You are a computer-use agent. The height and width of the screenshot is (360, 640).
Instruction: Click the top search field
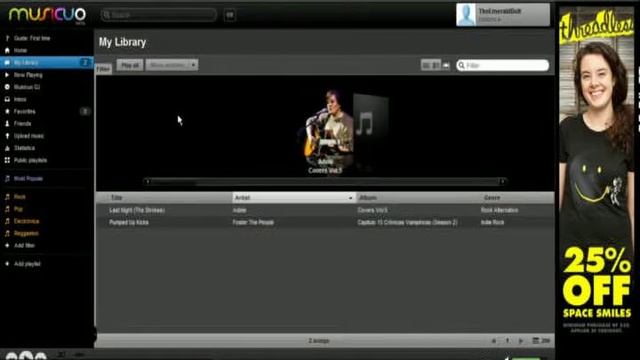tap(158, 15)
